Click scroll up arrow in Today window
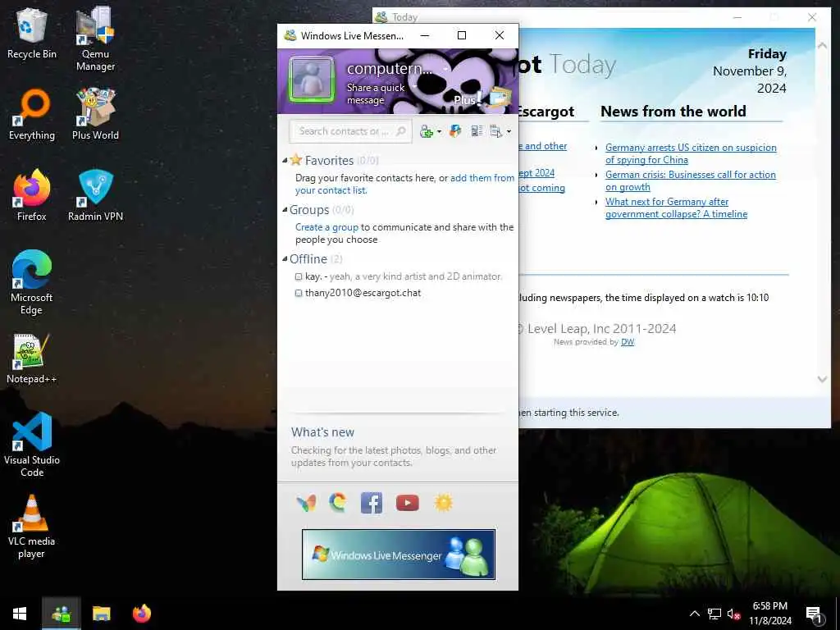Viewport: 840px width, 630px height. 822,46
